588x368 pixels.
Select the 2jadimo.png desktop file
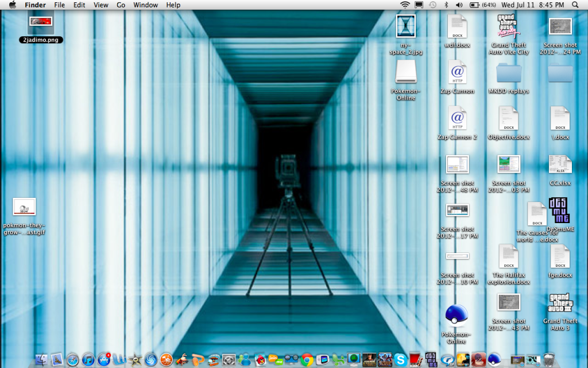[x=40, y=22]
